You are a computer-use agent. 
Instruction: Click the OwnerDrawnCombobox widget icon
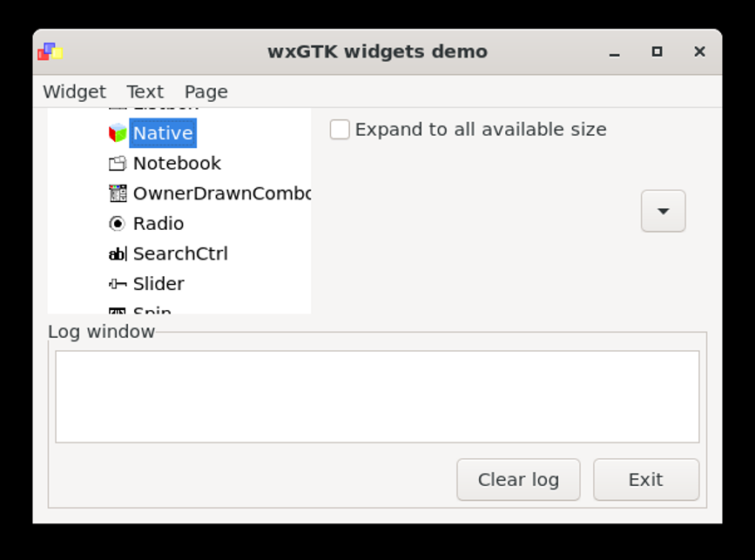click(x=117, y=192)
